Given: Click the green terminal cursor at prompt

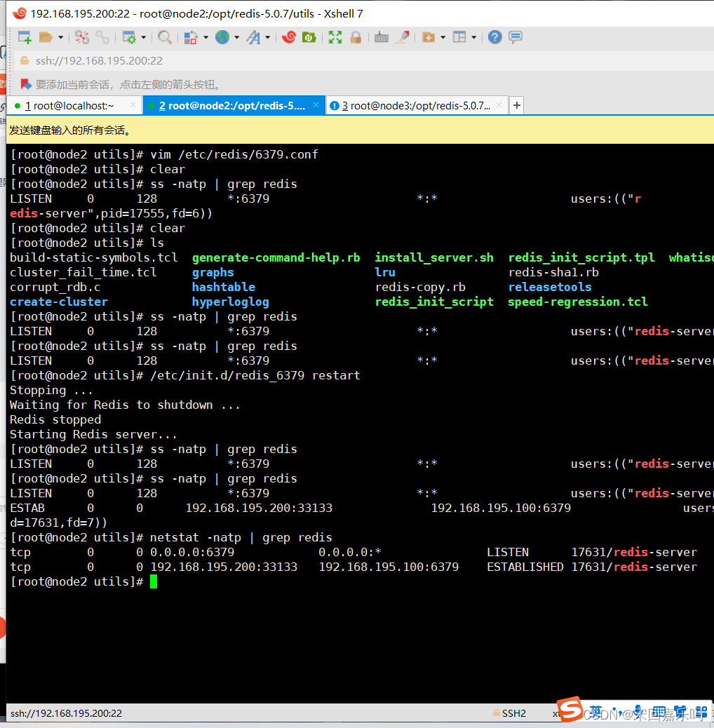Looking at the screenshot, I should [154, 581].
